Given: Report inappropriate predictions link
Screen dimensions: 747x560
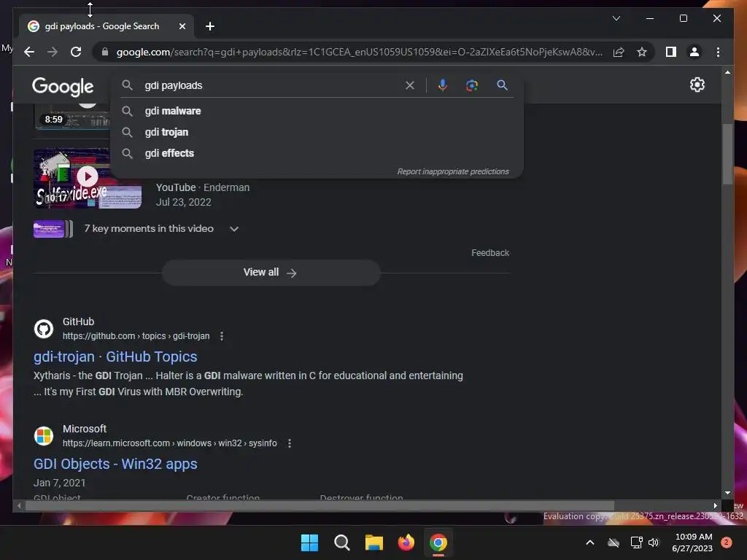Looking at the screenshot, I should pyautogui.click(x=453, y=171).
